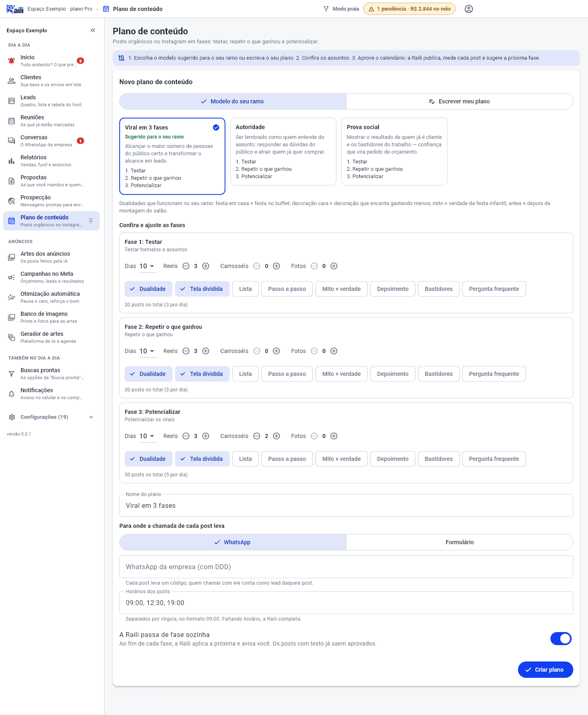Viewport: 588px width, 715px height.
Task: Select the Autoridade model card
Action: pyautogui.click(x=283, y=152)
